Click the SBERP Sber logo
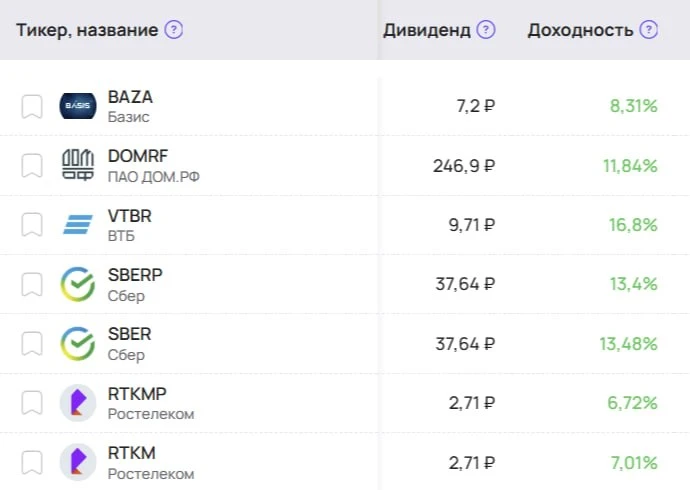The width and height of the screenshot is (690, 490). point(78,284)
